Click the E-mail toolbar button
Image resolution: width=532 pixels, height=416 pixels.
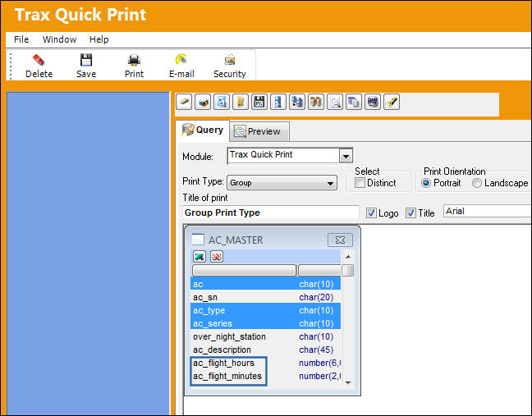(x=181, y=66)
